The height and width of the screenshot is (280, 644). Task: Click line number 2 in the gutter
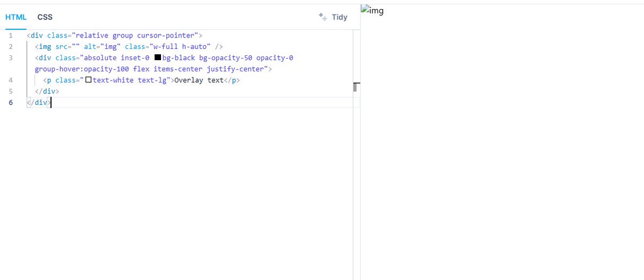[10, 47]
